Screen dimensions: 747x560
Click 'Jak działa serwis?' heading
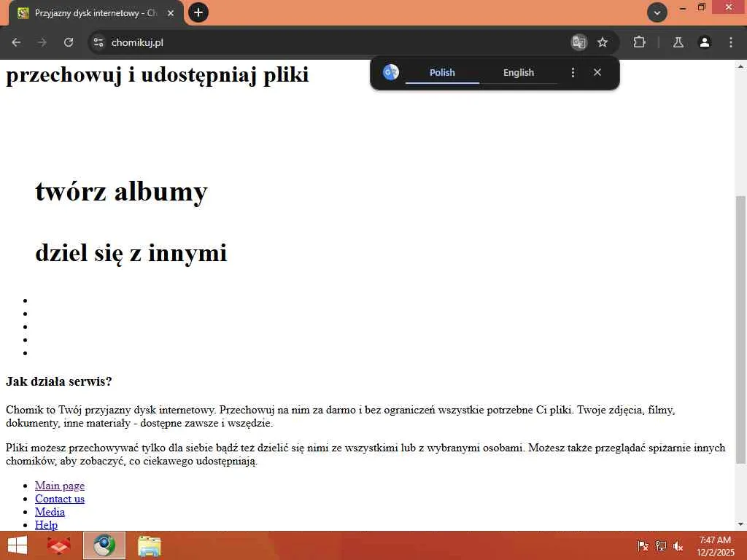[x=58, y=381]
